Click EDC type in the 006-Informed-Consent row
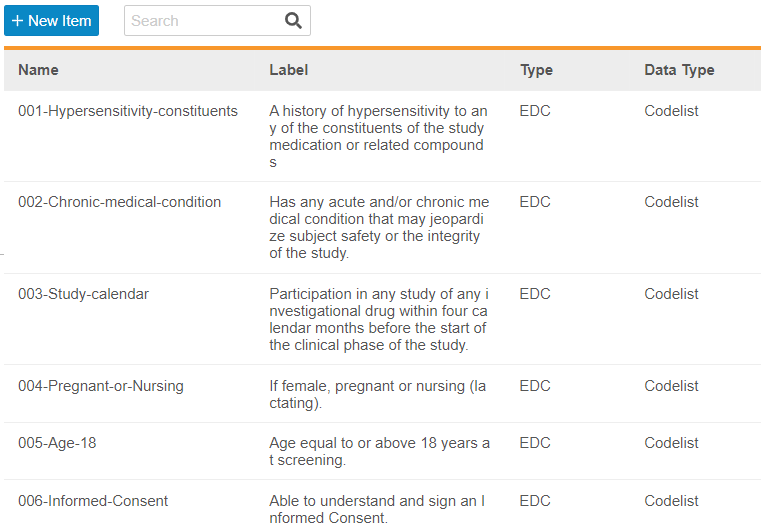 (x=535, y=501)
